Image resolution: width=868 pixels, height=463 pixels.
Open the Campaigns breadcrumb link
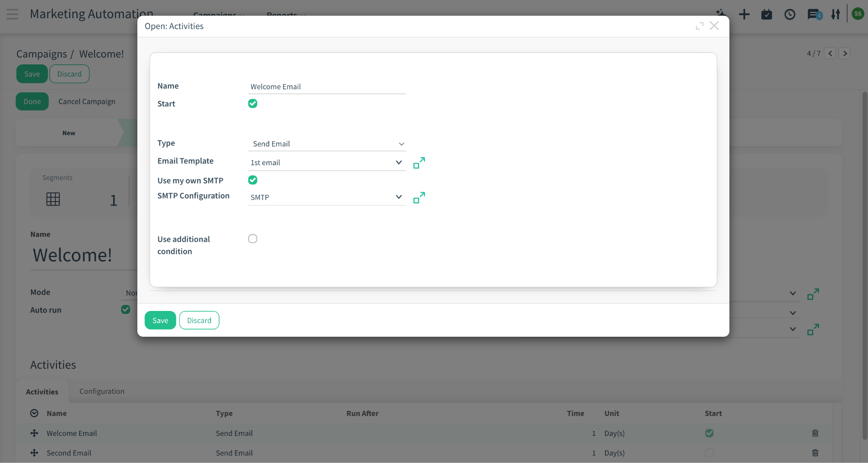pyautogui.click(x=42, y=54)
